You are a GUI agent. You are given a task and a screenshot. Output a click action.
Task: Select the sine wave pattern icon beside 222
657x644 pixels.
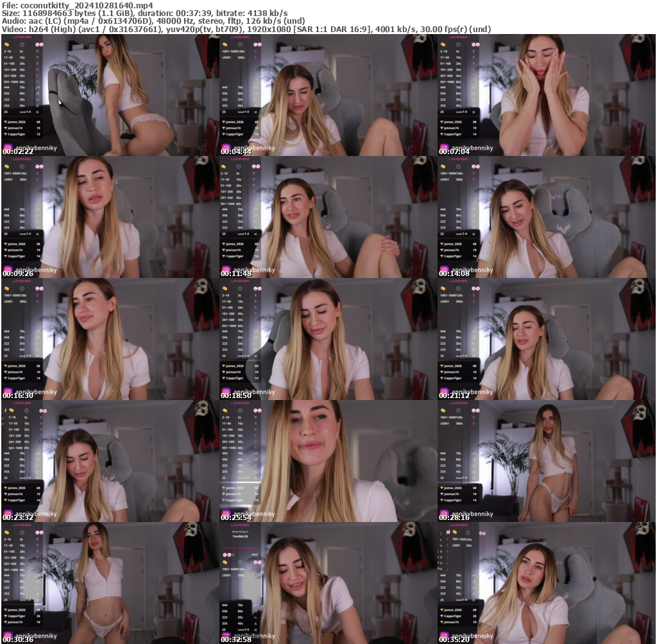click(x=37, y=100)
